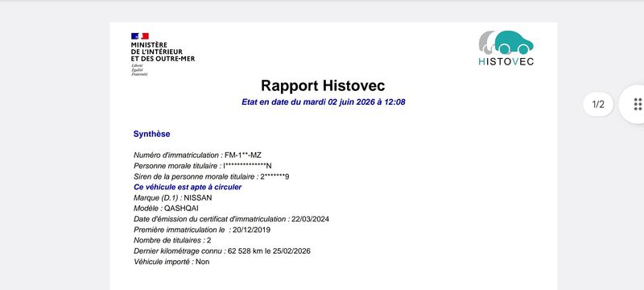This screenshot has height=290, width=644.
Task: Select the 'Rapport Histovec' title
Action: click(323, 86)
